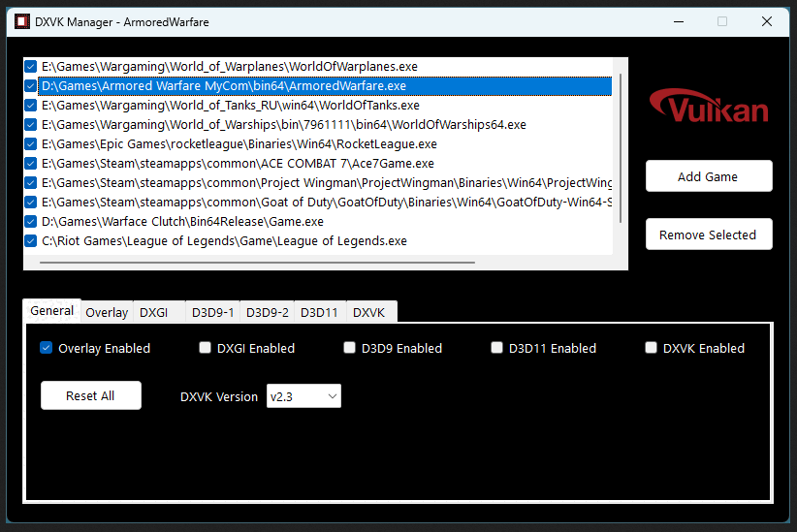Viewport: 797px width, 532px height.
Task: Enable the D3D9 Enabled checkbox
Action: tap(349, 348)
